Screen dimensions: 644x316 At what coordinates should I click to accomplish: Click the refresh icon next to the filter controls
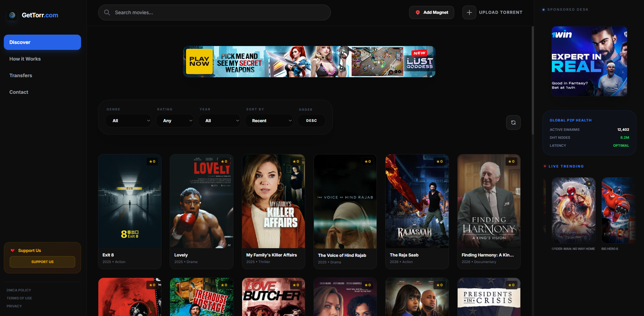[513, 123]
